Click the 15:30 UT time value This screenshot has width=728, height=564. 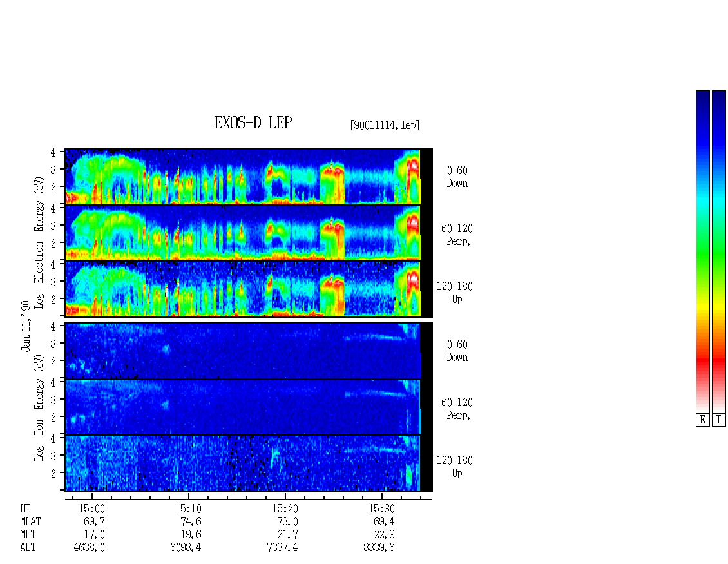click(x=381, y=509)
